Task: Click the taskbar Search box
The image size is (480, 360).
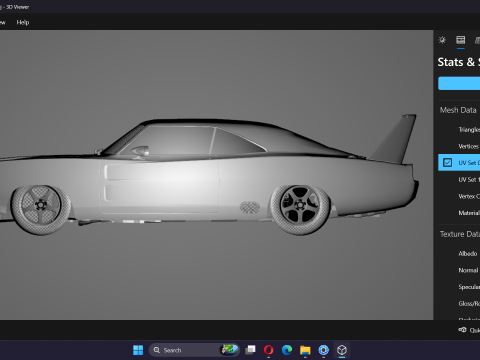Action: pos(194,350)
